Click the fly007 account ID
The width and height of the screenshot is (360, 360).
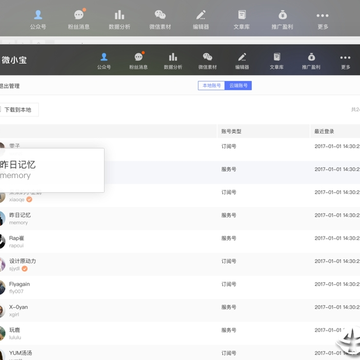tap(16, 292)
